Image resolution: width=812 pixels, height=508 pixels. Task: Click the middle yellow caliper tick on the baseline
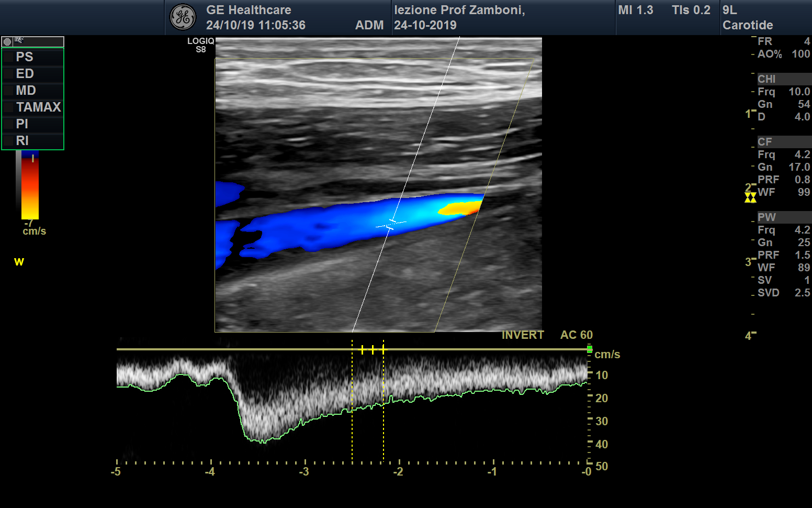[x=373, y=349]
